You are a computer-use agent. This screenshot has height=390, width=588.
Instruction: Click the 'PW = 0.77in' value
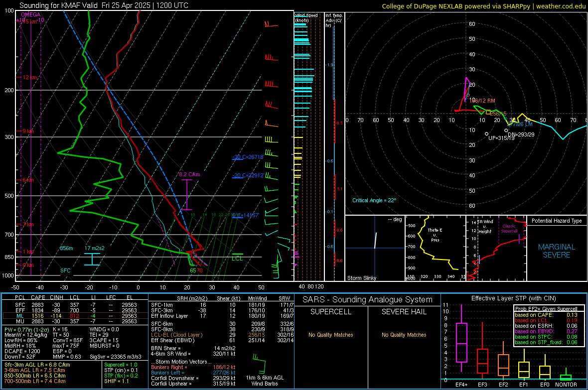pyautogui.click(x=26, y=329)
